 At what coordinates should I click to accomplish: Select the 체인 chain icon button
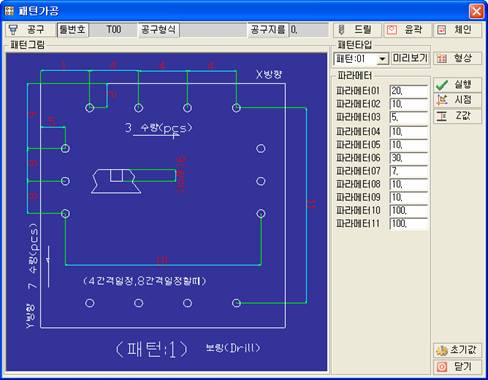point(457,30)
